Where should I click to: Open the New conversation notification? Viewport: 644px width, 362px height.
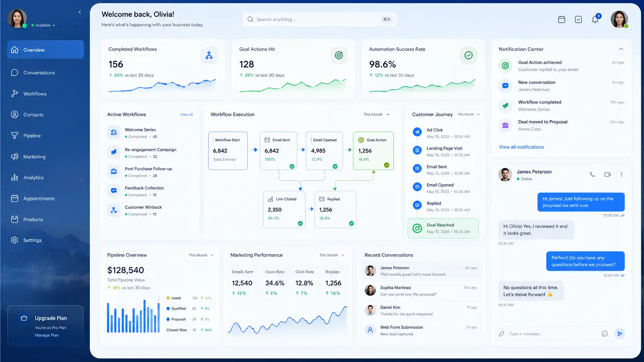[561, 86]
